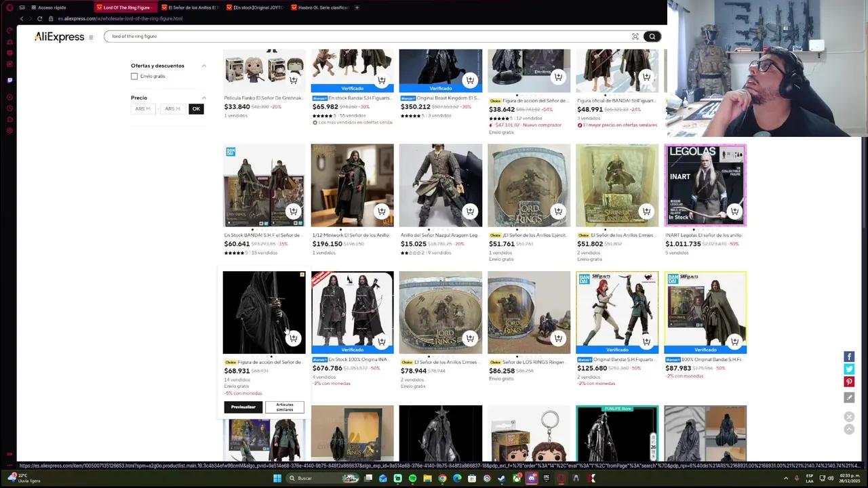868x488 pixels.
Task: Switch to the Hasbro GI. Serie tab
Action: coord(319,7)
